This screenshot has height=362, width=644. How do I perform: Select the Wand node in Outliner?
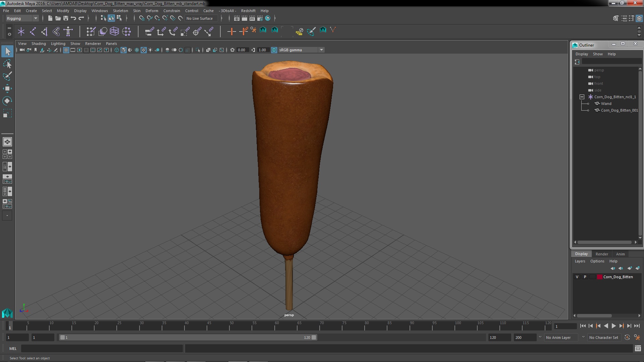[x=606, y=104]
